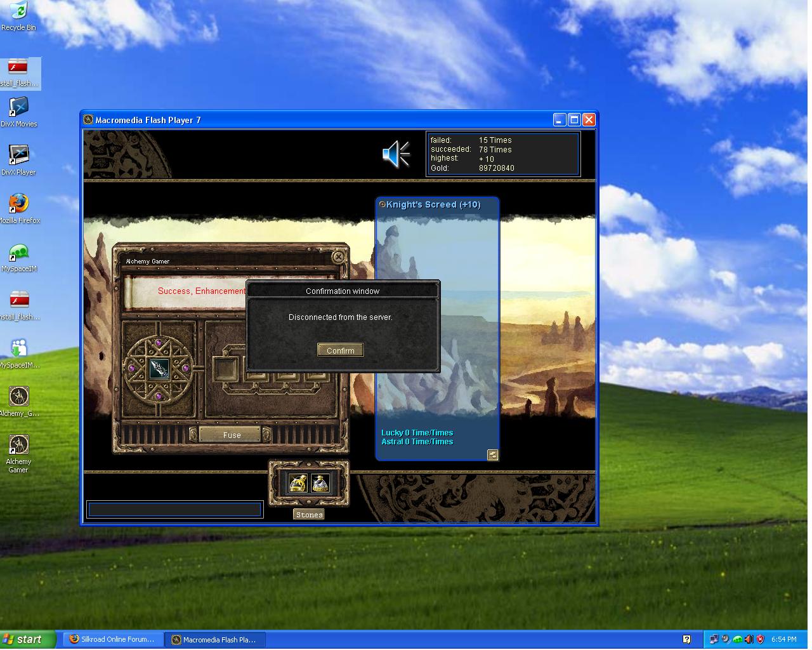Click the item tooltip corner scroll icon
812x650 pixels.
click(x=492, y=454)
